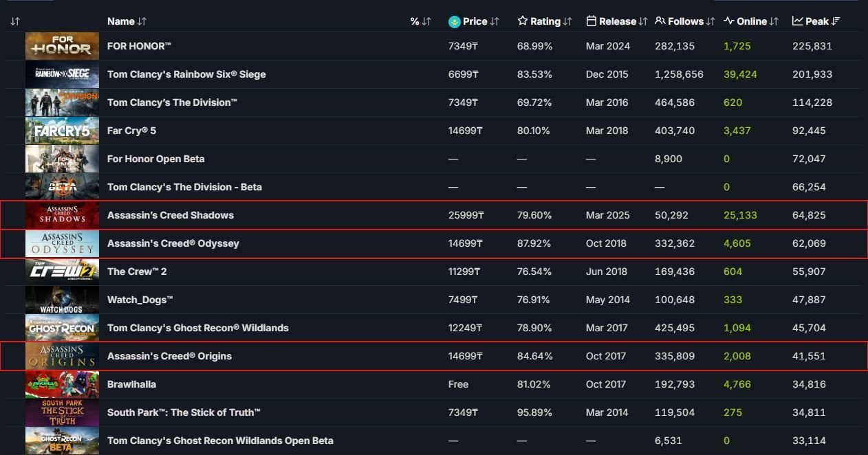Open the Far Cry 5 thumbnail
Viewport: 868px width, 455px height.
pyautogui.click(x=62, y=131)
